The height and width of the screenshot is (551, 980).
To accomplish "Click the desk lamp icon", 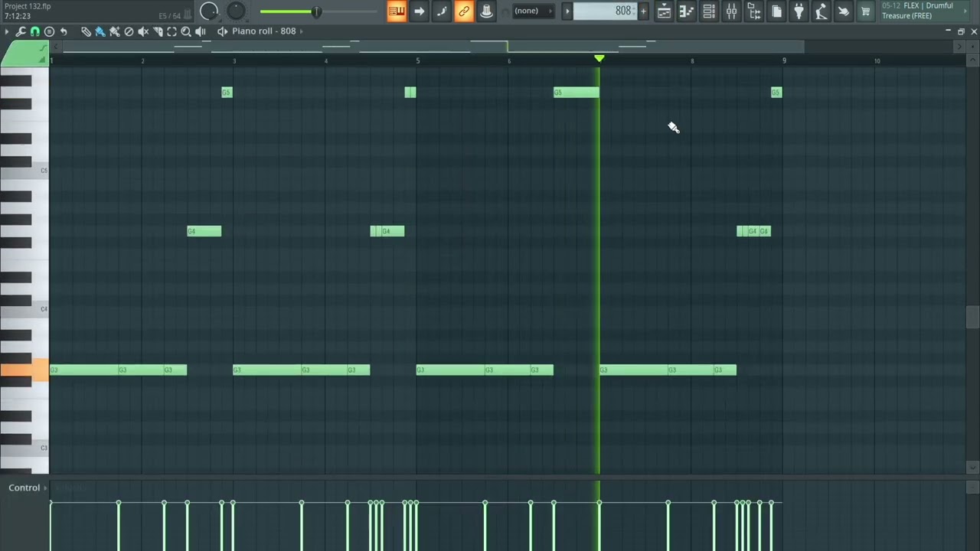I will [x=821, y=11].
